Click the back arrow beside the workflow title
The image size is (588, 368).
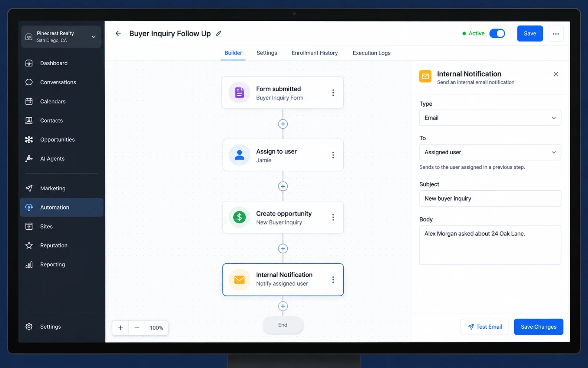click(118, 33)
